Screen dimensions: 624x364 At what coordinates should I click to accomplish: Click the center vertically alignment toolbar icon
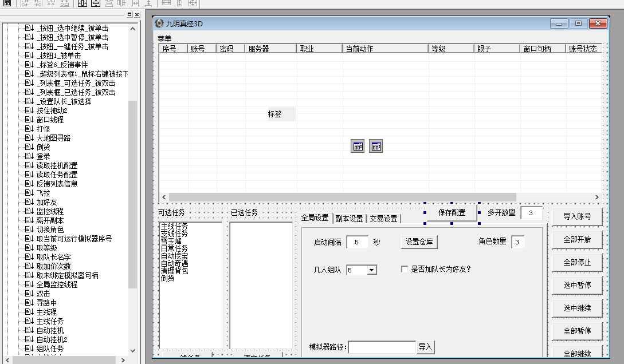point(95,3)
